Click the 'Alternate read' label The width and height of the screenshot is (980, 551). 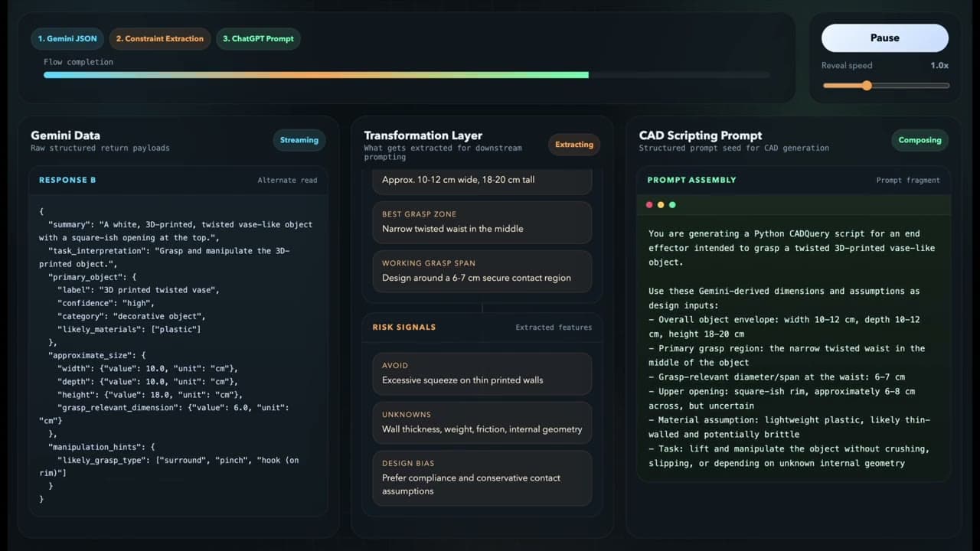tap(287, 181)
